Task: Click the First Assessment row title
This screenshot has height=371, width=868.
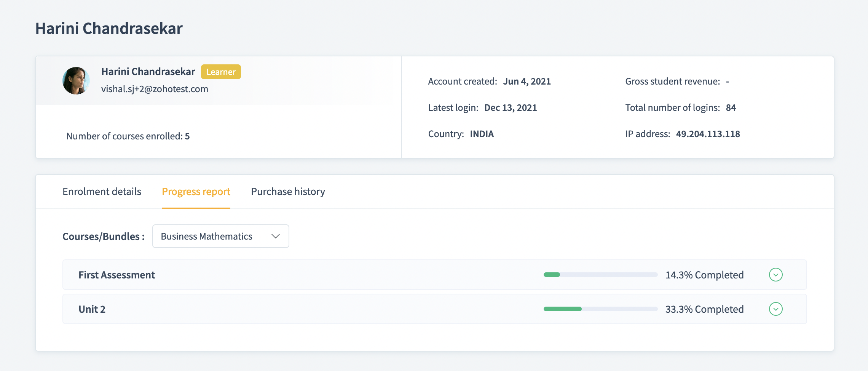Action: (116, 275)
